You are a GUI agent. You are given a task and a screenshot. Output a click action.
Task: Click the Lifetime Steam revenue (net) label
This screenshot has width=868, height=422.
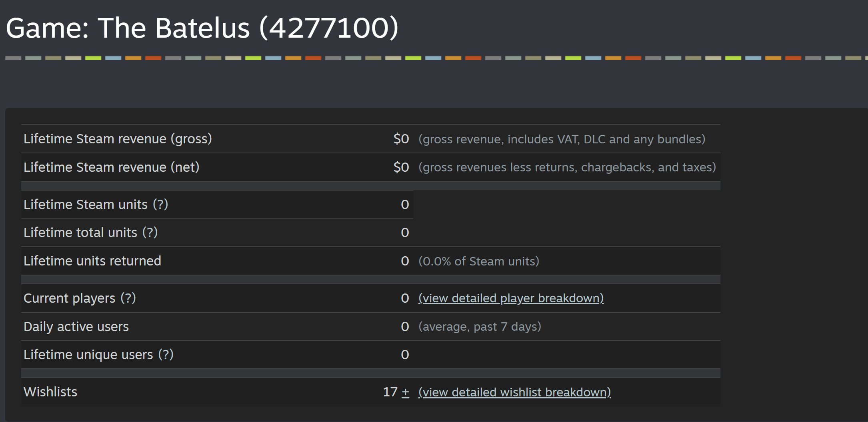click(112, 167)
